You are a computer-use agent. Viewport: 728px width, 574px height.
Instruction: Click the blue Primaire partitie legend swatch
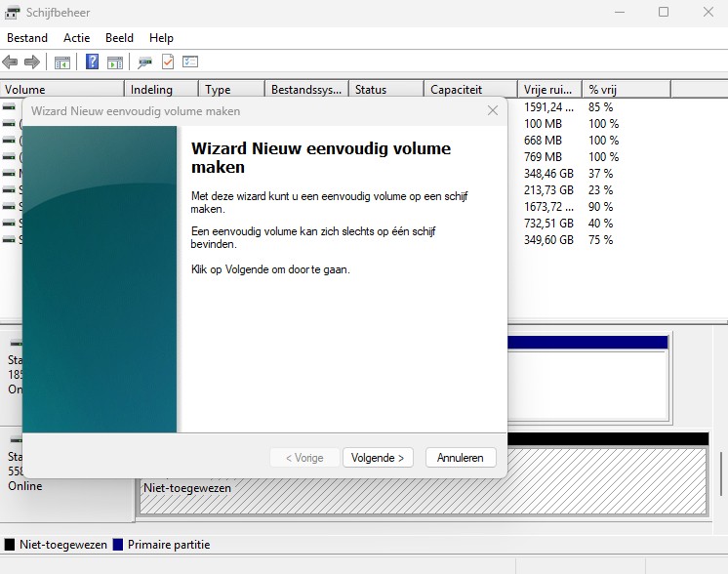tap(118, 545)
